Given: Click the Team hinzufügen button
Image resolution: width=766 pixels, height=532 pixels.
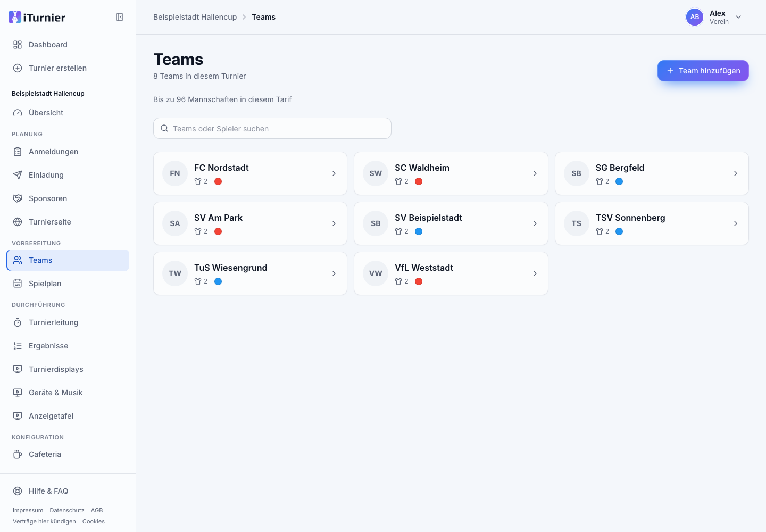Looking at the screenshot, I should click(x=703, y=71).
